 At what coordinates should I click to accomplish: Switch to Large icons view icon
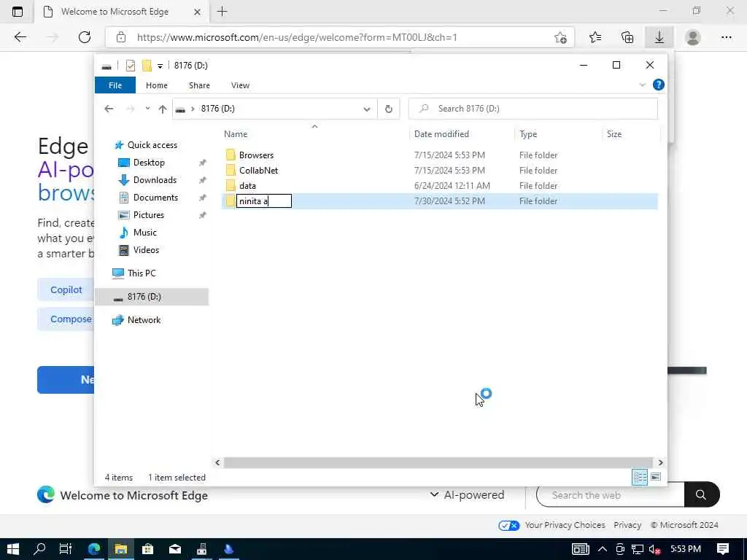coord(656,477)
